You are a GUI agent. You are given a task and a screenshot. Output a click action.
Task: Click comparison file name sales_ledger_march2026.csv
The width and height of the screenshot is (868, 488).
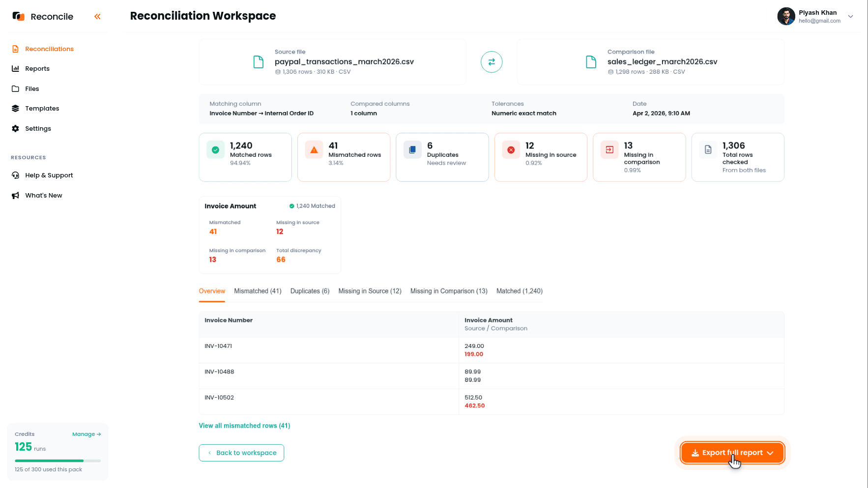pyautogui.click(x=662, y=62)
